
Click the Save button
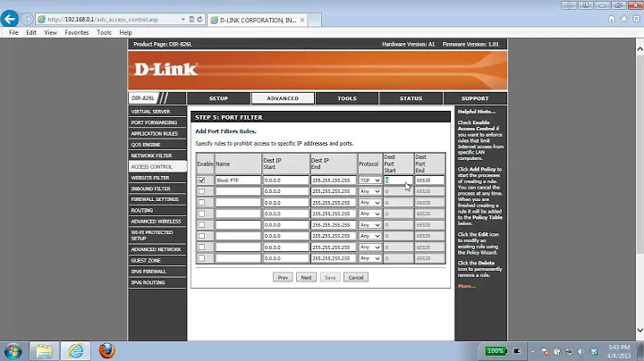point(330,277)
